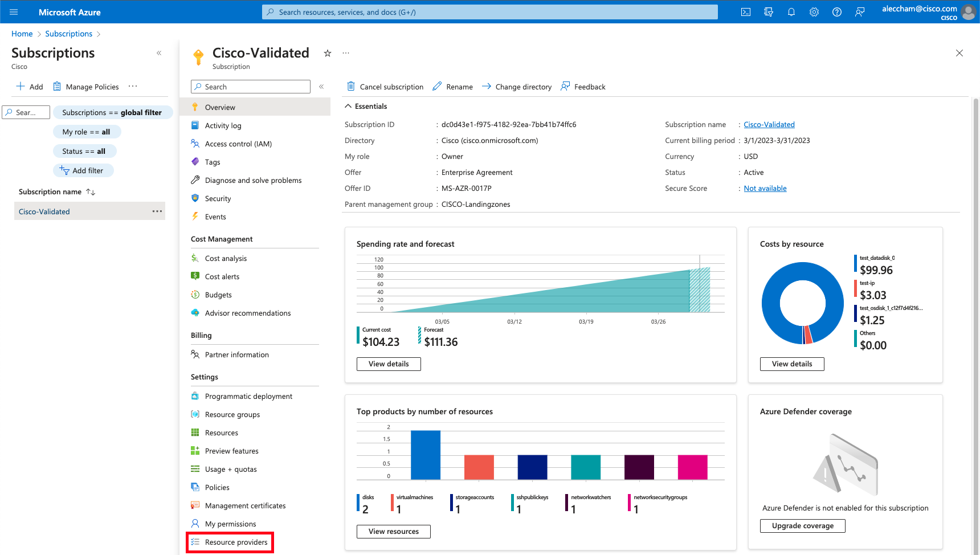Click Change directory
This screenshot has height=555, width=980.
(517, 87)
